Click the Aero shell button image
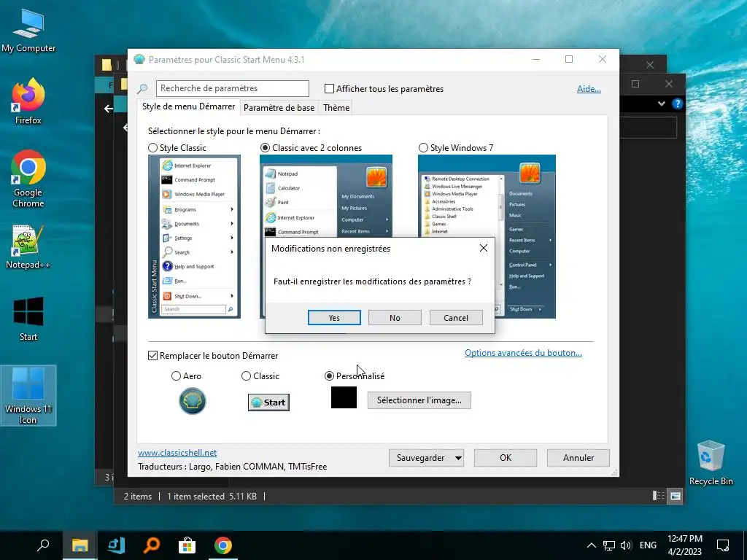 (x=193, y=400)
